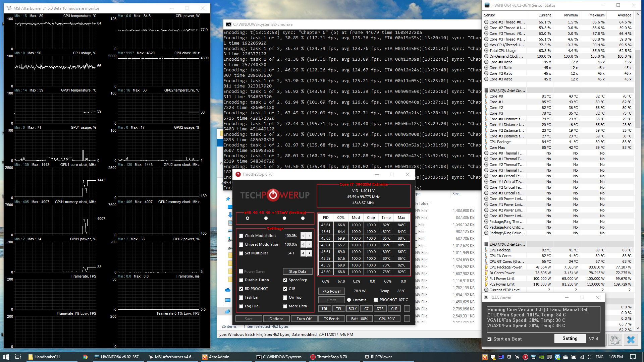Viewport: 644px width, 362px height.
Task: Click the RLECViewer fan tray icon
Action: click(509, 357)
